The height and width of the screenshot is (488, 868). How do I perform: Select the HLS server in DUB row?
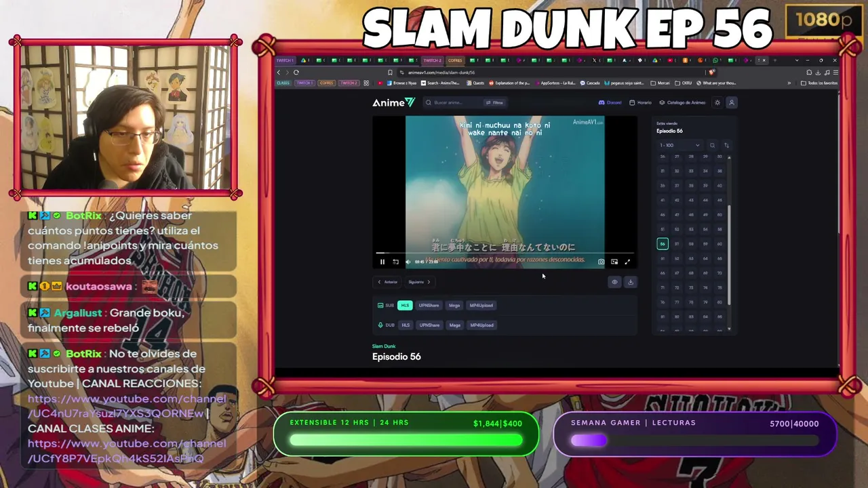(x=406, y=325)
